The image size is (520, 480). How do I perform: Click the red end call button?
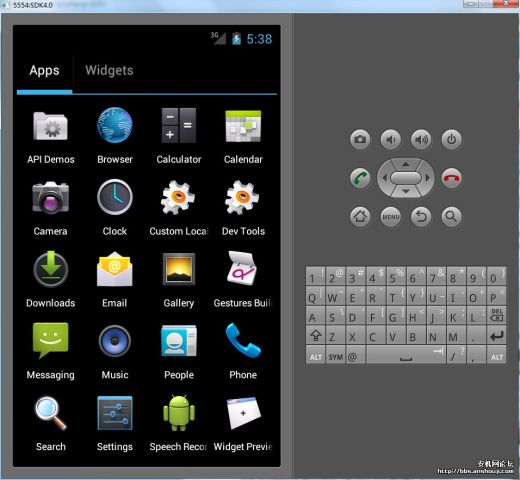coord(452,178)
